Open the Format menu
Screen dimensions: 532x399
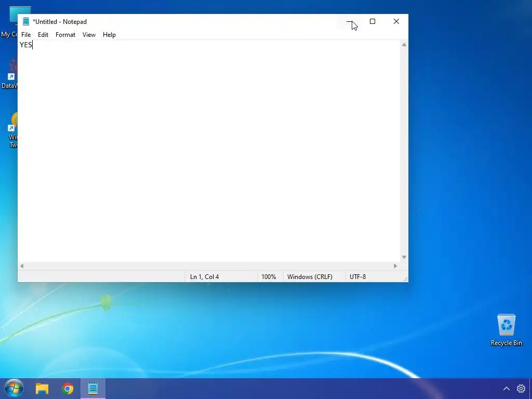pyautogui.click(x=65, y=35)
